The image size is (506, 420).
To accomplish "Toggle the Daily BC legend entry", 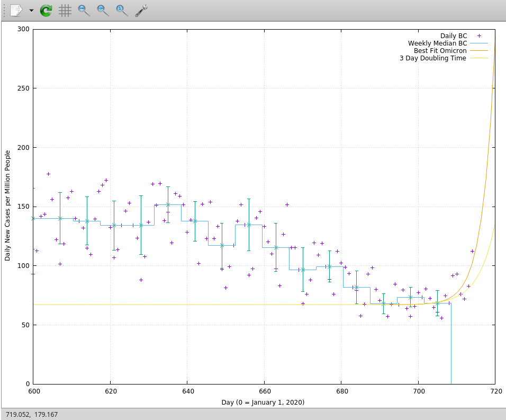I will (454, 36).
